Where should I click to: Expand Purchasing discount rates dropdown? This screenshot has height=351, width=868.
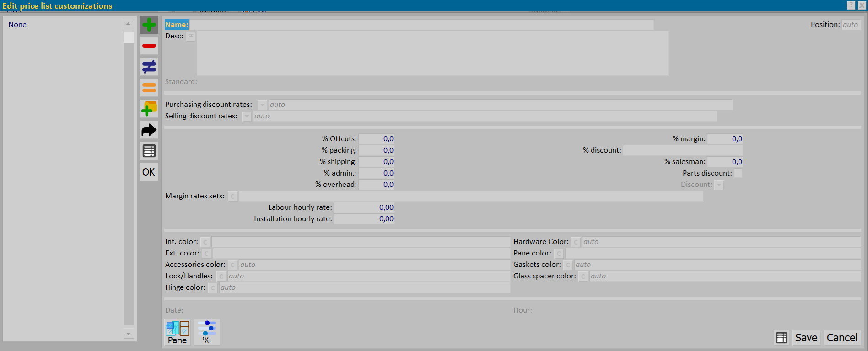click(262, 105)
